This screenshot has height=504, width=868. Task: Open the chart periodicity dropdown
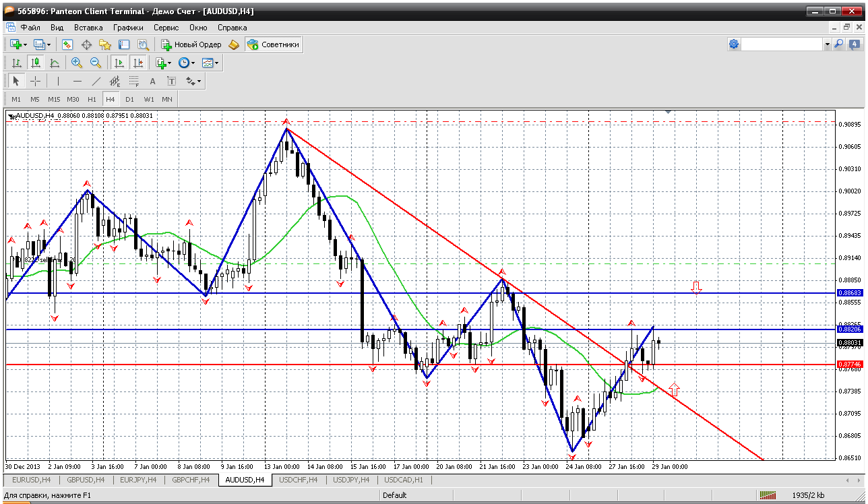tap(187, 63)
